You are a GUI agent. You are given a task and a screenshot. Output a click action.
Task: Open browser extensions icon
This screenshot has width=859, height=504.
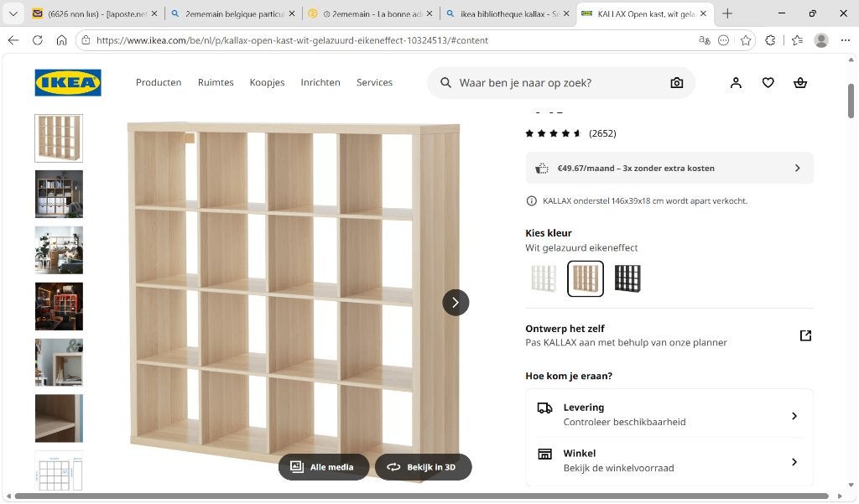[x=770, y=40]
